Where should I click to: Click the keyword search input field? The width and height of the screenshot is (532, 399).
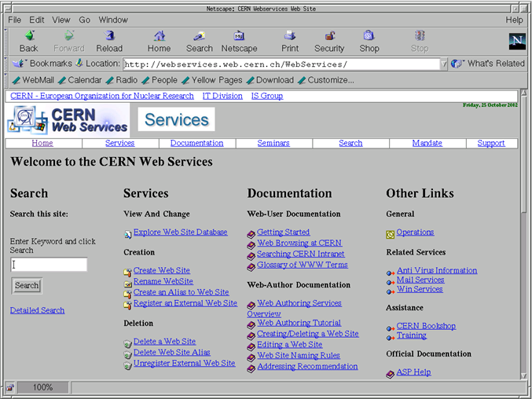(49, 265)
